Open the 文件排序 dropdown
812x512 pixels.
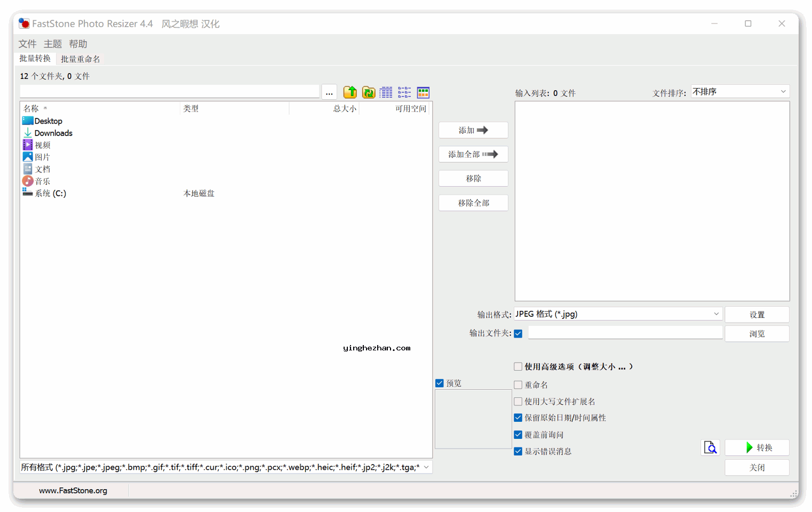coord(740,92)
